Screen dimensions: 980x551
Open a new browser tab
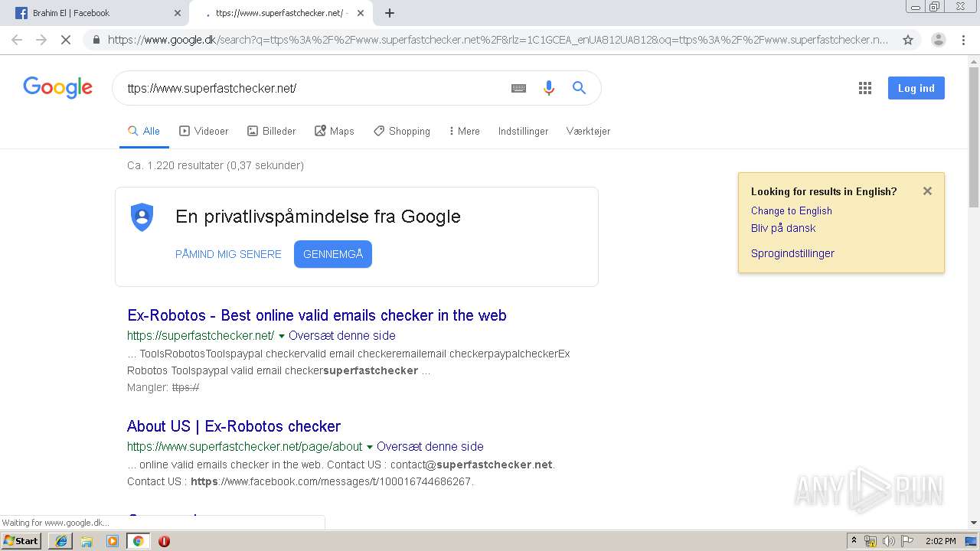tap(390, 13)
